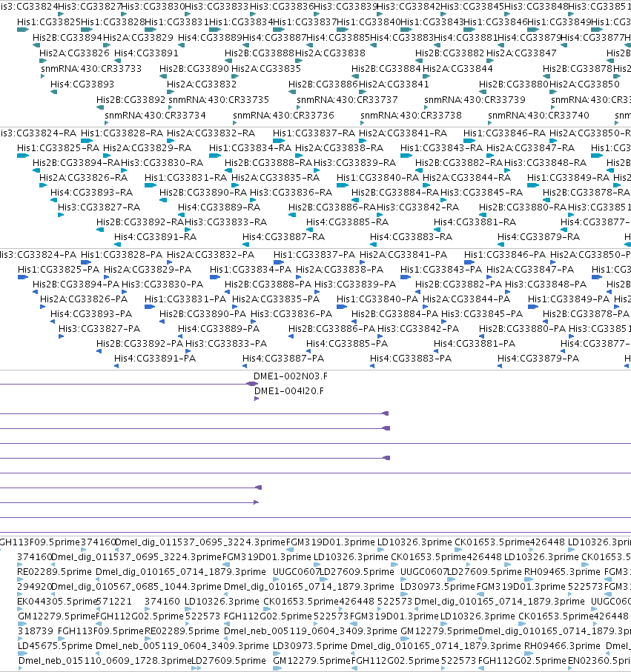Select the His1:CG33831-PA protein glyph
Viewport: 631px width, 672px height.
click(x=150, y=307)
